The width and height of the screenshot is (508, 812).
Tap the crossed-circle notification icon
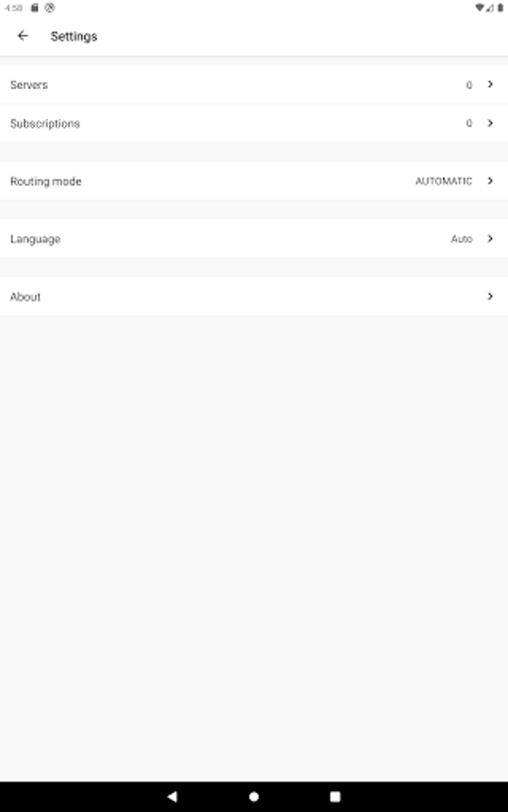pos(48,8)
